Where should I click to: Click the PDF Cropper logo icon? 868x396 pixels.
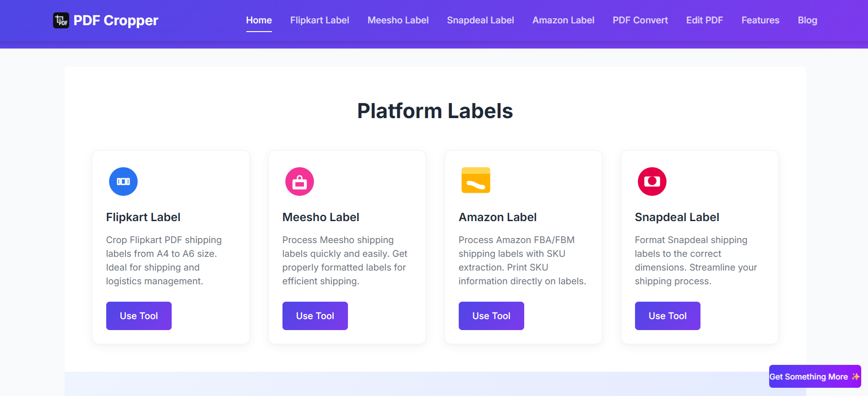61,20
